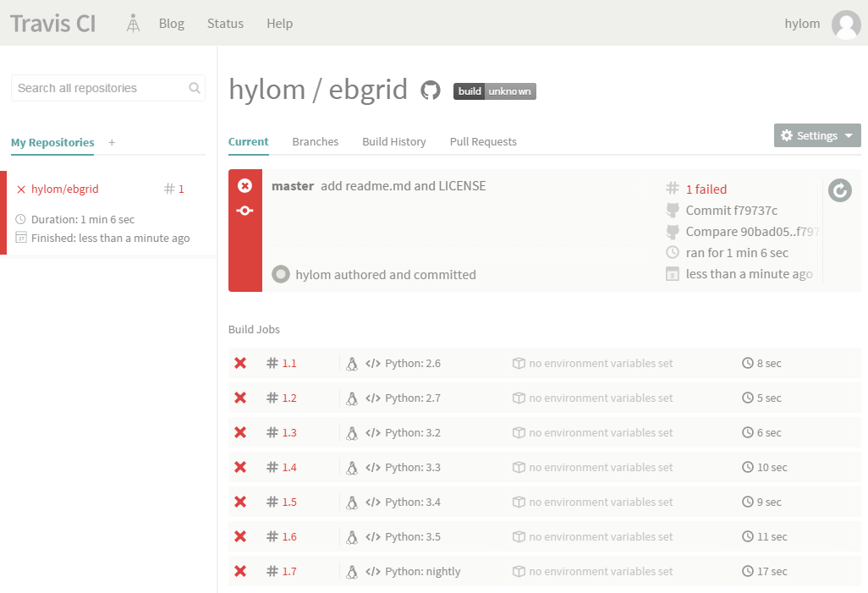868x593 pixels.
Task: Switch to the Branches tab
Action: tap(316, 142)
